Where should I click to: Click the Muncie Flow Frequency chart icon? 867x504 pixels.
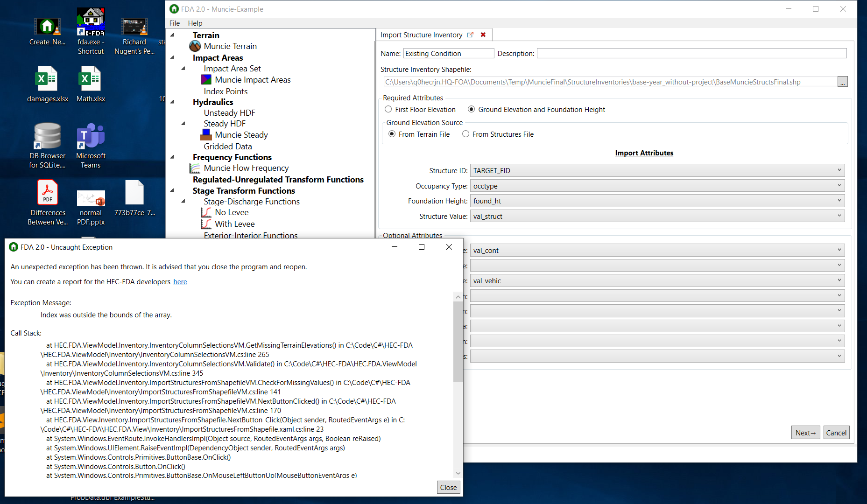point(195,168)
